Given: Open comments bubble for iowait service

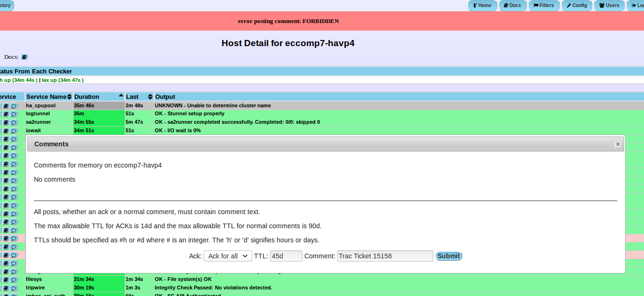Looking at the screenshot, I should coord(14,130).
